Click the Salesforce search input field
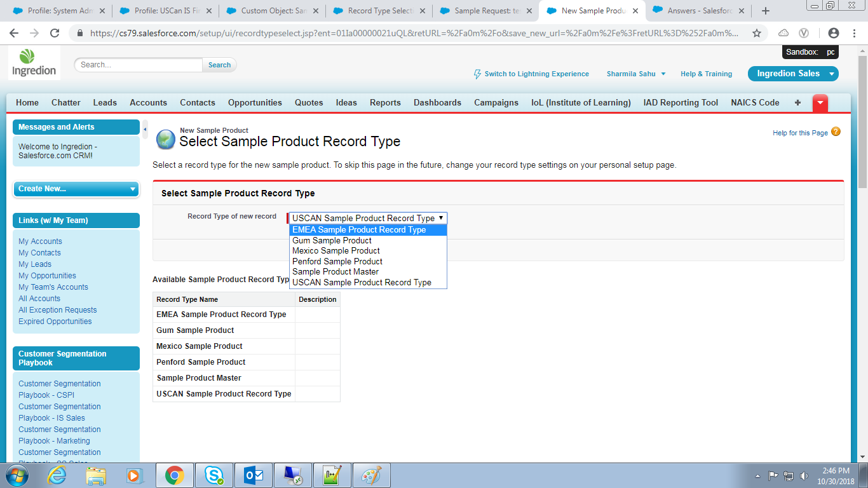The height and width of the screenshot is (488, 868). coord(139,65)
